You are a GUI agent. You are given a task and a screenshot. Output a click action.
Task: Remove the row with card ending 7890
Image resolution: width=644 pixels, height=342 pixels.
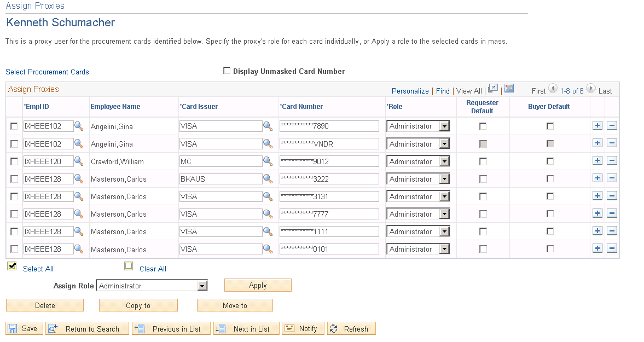(x=612, y=125)
